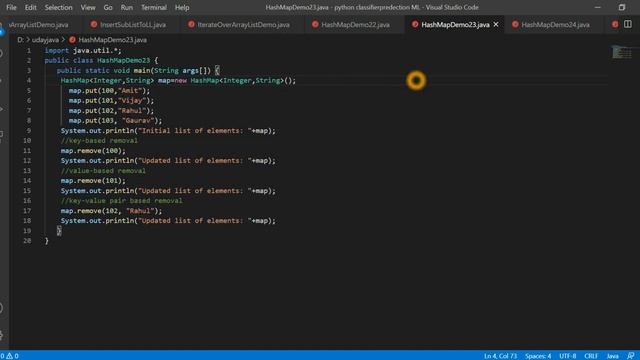Open problems via warnings count in status bar
The height and width of the screenshot is (360, 640).
point(9,356)
